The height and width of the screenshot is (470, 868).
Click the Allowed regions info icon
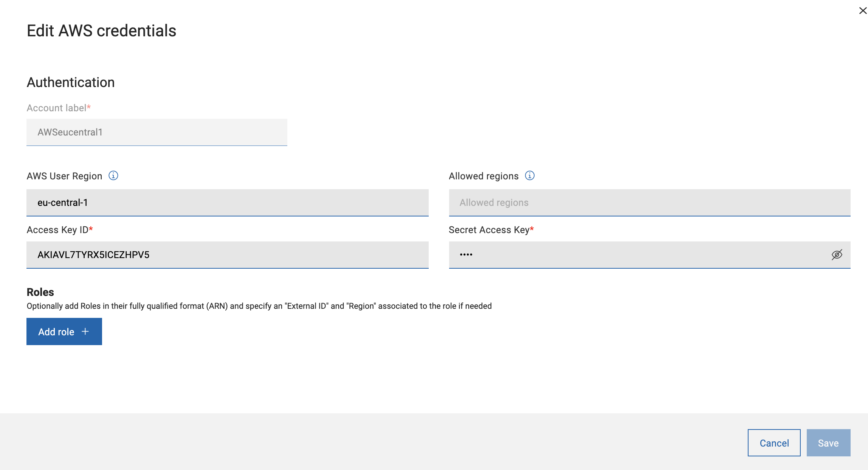(530, 176)
